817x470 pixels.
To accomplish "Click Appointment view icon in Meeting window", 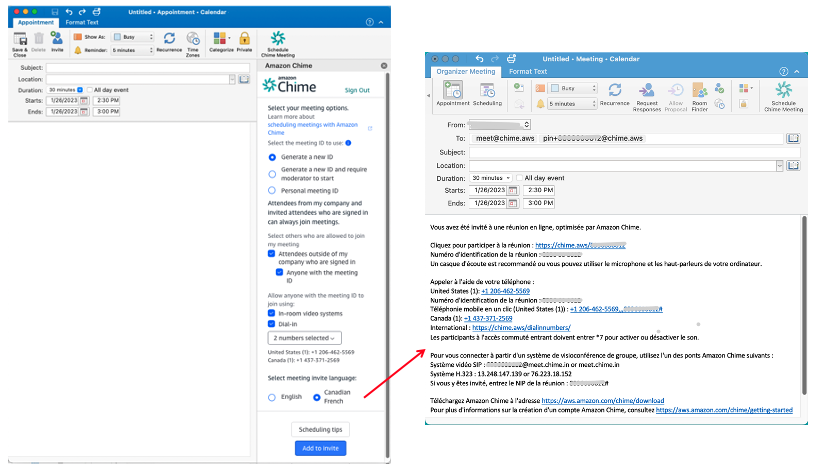I will tap(453, 94).
